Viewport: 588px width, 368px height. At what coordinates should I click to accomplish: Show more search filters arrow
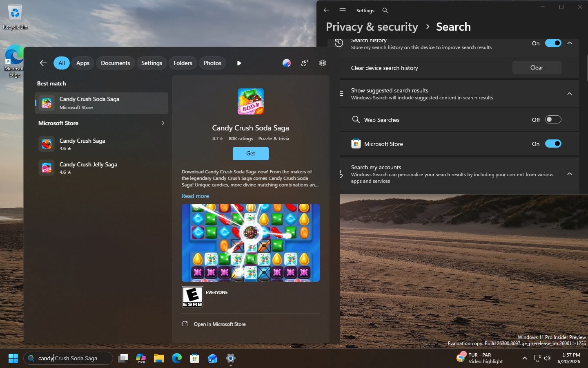click(239, 63)
